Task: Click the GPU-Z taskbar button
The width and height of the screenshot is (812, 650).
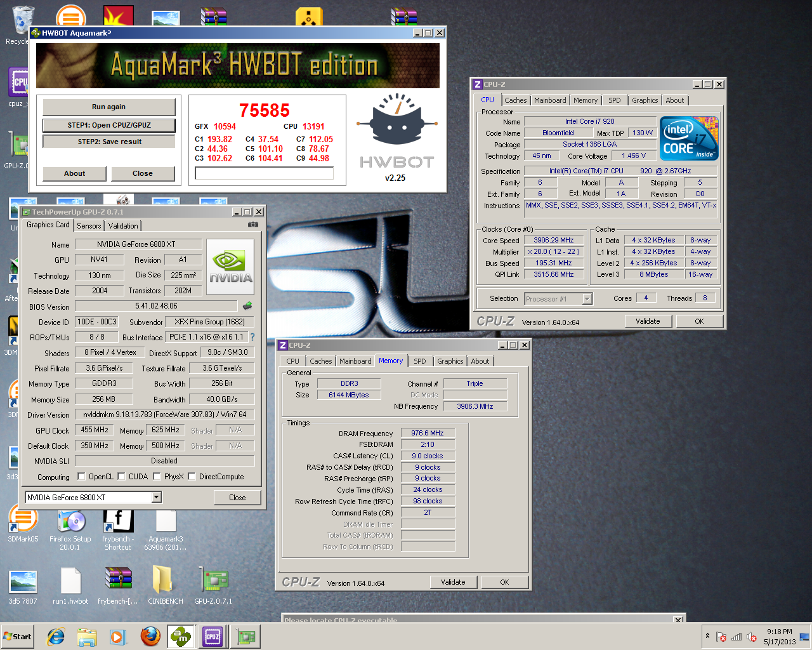Action: click(x=245, y=637)
